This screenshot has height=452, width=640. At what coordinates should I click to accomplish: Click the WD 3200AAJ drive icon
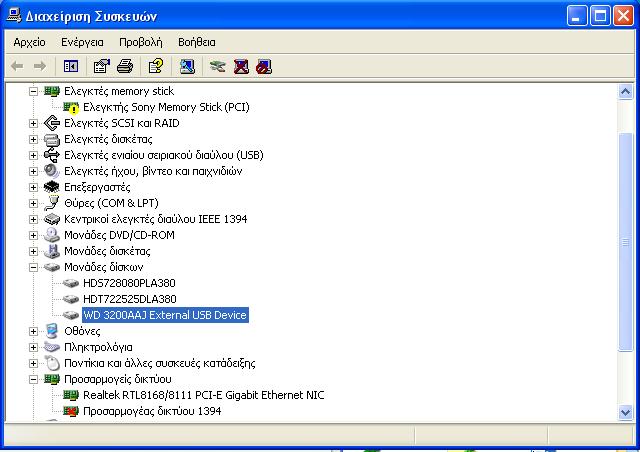click(71, 315)
